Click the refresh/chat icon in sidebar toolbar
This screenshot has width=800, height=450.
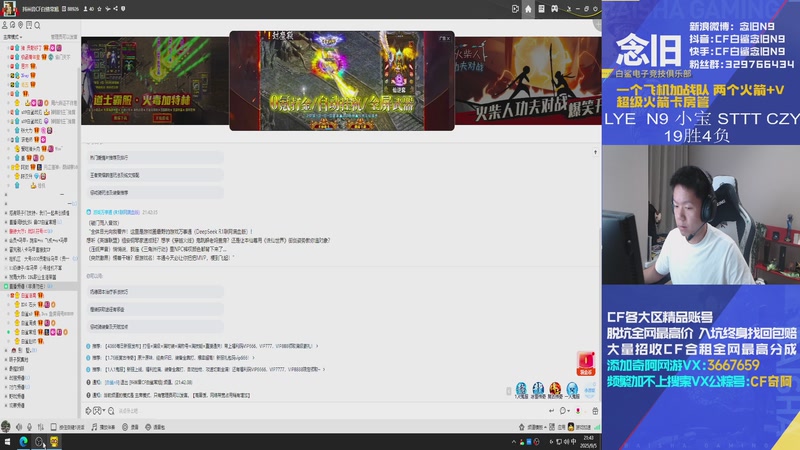point(13,25)
